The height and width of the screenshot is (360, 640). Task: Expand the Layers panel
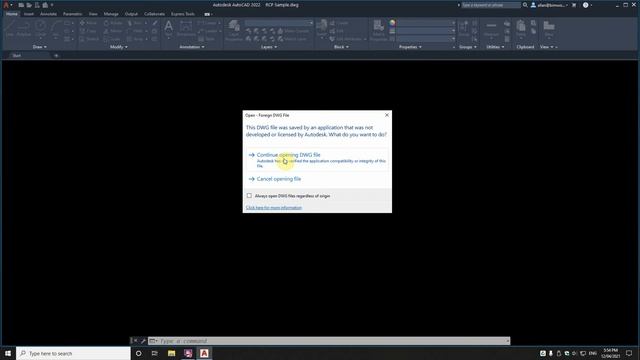(269, 47)
